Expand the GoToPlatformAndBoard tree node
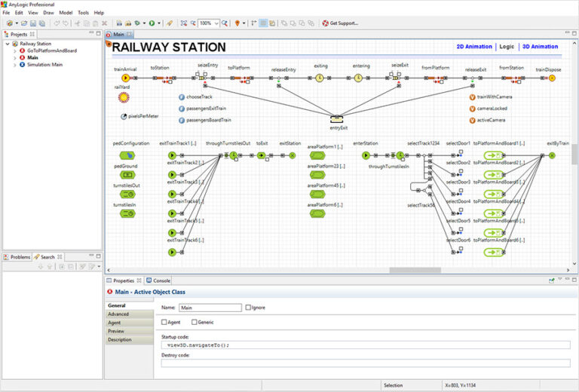579x392 pixels. click(x=14, y=51)
